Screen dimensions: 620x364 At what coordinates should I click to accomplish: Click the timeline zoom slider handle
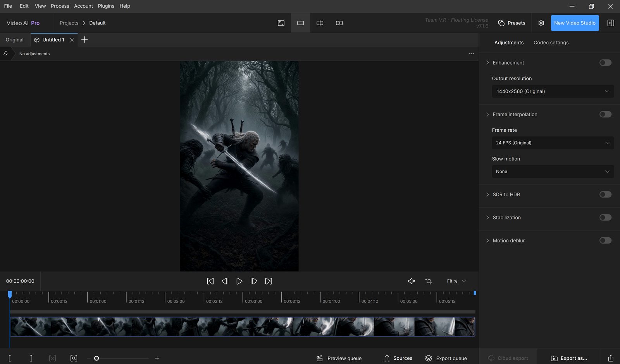coord(96,358)
